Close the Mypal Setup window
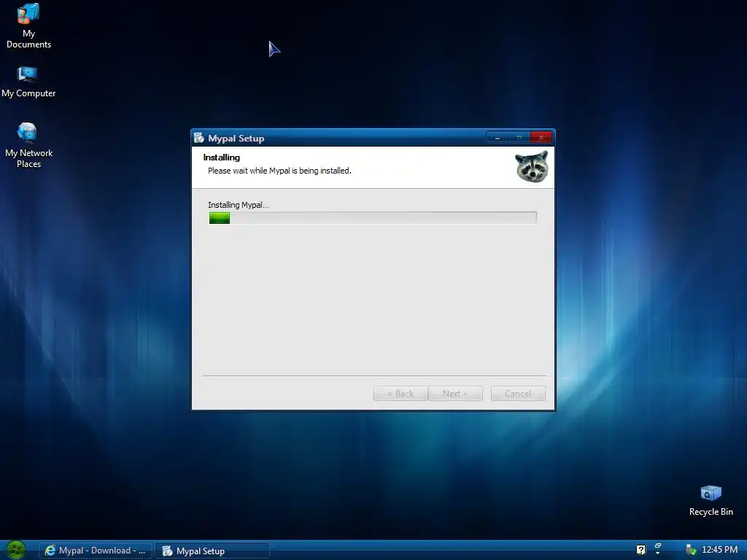747x560 pixels. pos(541,138)
